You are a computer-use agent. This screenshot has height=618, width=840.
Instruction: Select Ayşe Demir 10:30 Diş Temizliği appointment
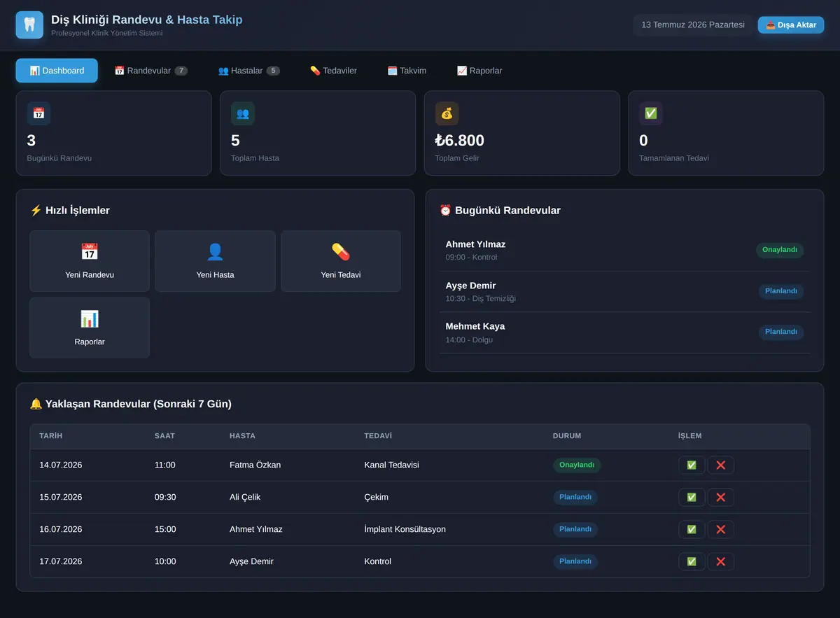point(624,292)
